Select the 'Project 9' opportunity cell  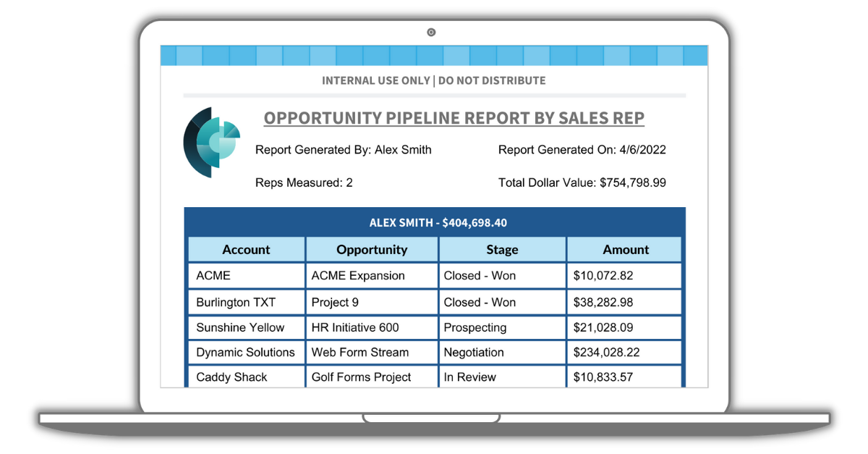point(372,302)
